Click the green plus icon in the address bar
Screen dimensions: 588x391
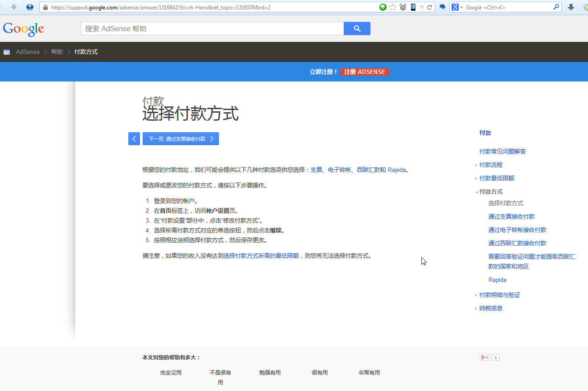tap(383, 7)
